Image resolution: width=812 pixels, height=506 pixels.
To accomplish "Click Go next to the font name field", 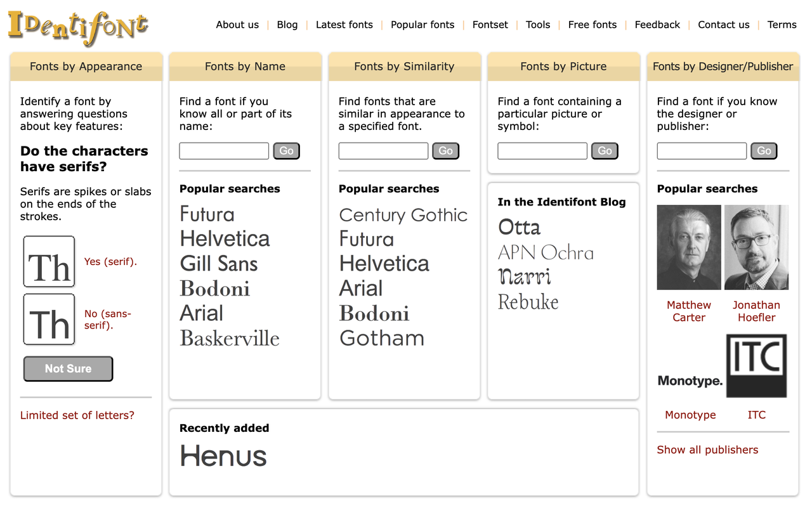I will (x=287, y=151).
